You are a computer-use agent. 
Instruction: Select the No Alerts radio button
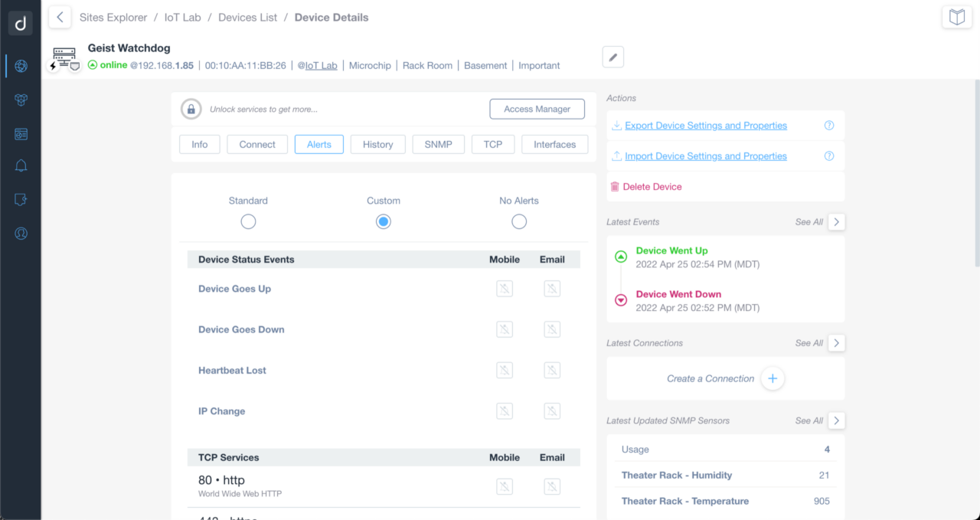pyautogui.click(x=519, y=221)
